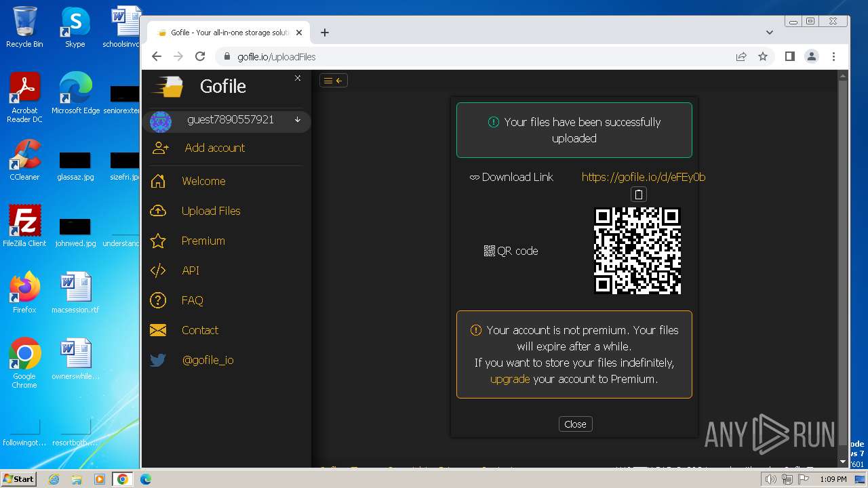The height and width of the screenshot is (488, 868).
Task: Open Microsoft Edge desktop shortcut
Action: pyautogui.click(x=75, y=94)
